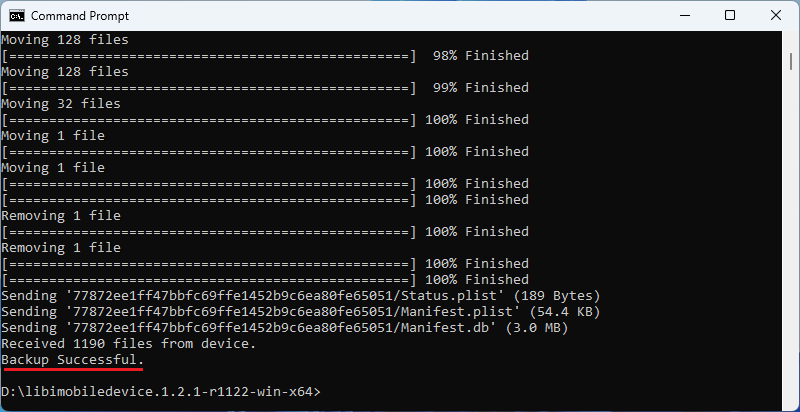Click the "Received 1190 files from device." line

point(128,344)
